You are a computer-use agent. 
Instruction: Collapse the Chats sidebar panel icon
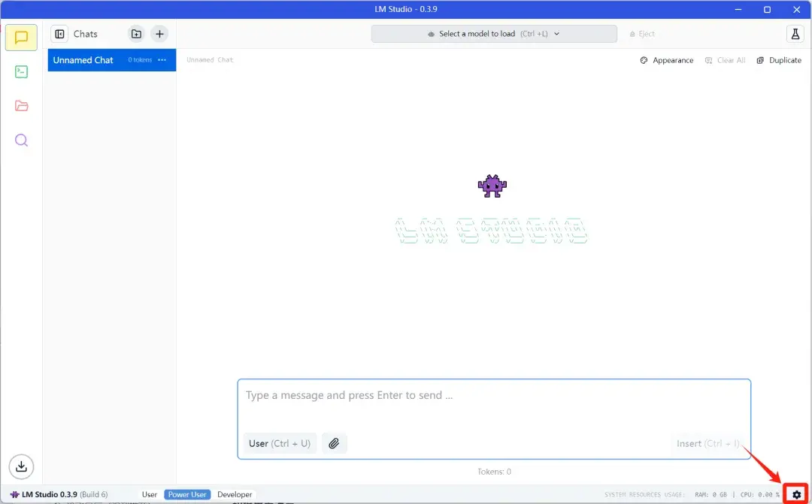pos(59,34)
